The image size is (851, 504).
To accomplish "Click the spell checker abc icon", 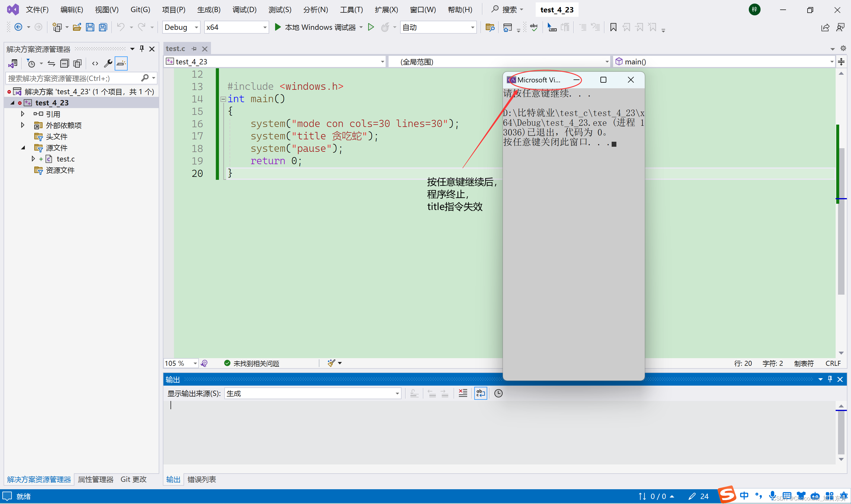I will [534, 27].
